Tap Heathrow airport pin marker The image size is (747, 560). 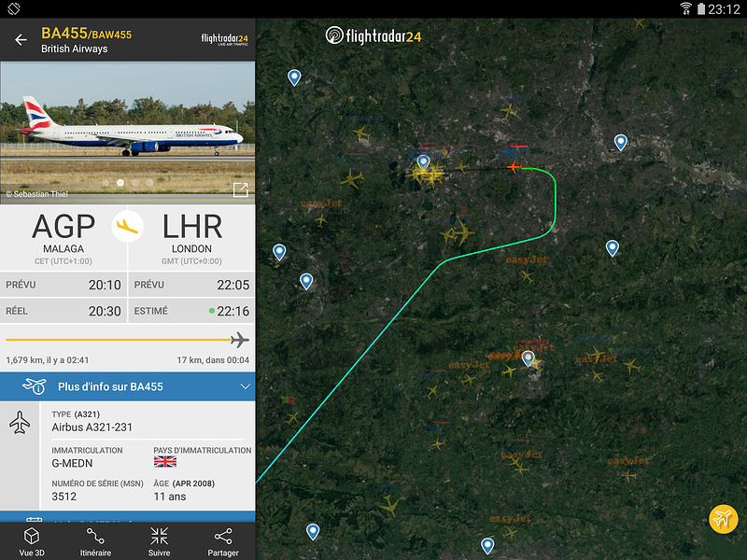pyautogui.click(x=423, y=162)
